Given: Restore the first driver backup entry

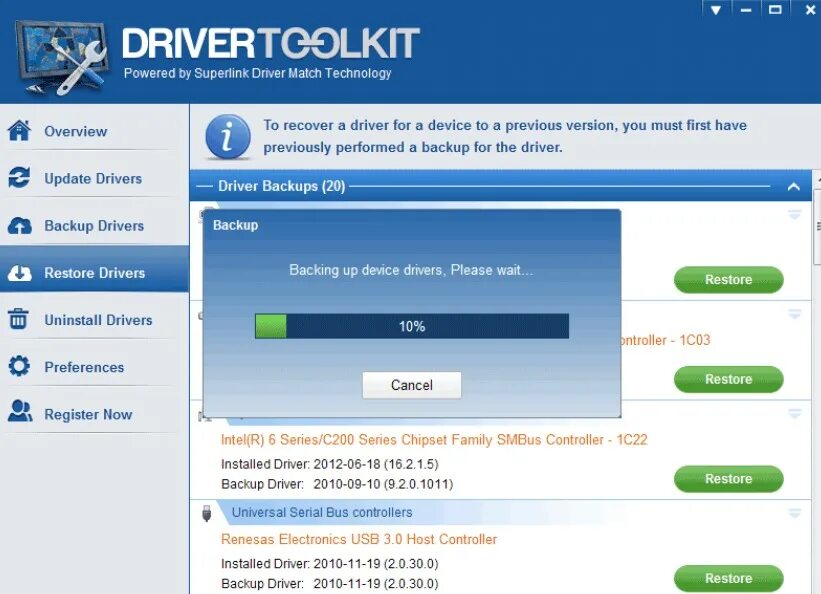Looking at the screenshot, I should point(728,280).
